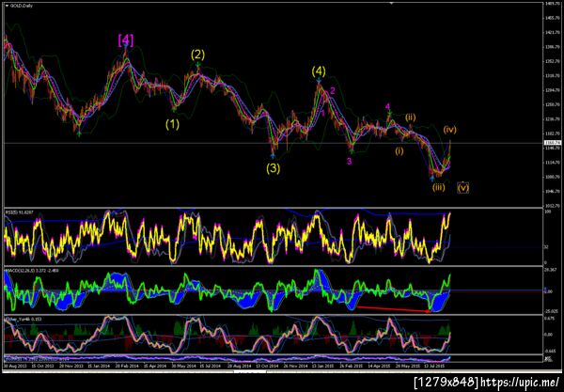Select the orange (iv) wave label

(449, 130)
